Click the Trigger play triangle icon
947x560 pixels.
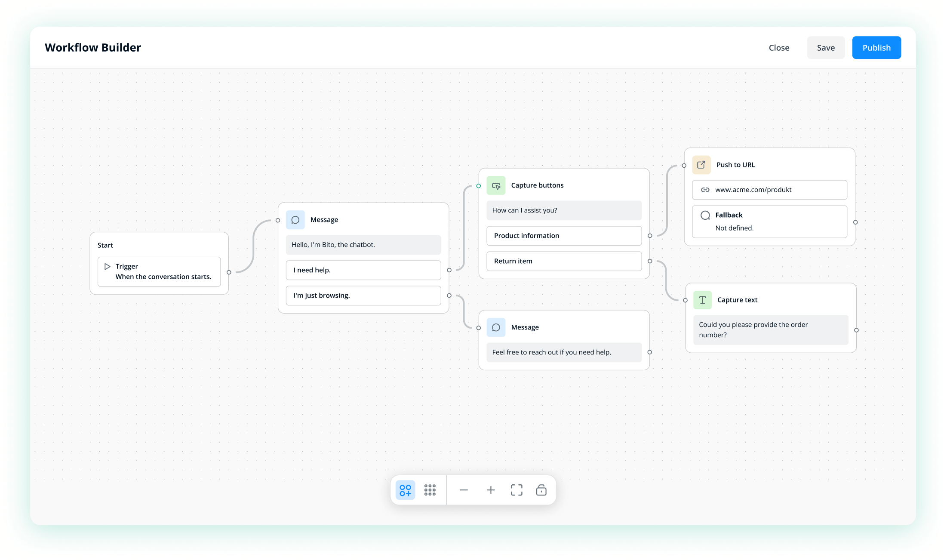pyautogui.click(x=108, y=266)
